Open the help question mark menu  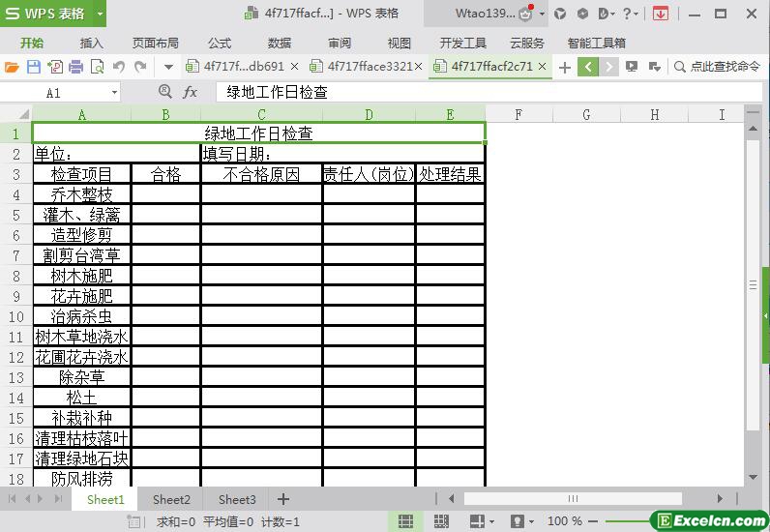[x=630, y=14]
